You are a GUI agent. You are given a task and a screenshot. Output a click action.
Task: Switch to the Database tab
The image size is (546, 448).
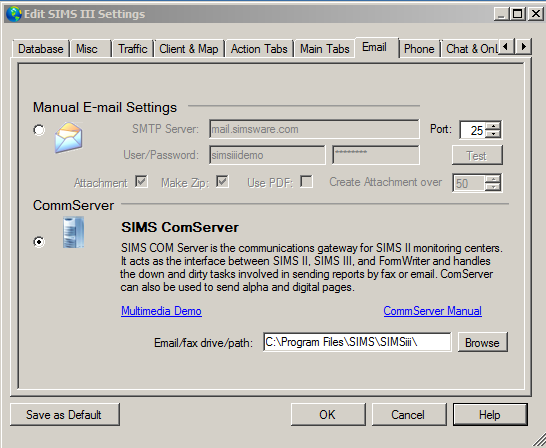41,49
